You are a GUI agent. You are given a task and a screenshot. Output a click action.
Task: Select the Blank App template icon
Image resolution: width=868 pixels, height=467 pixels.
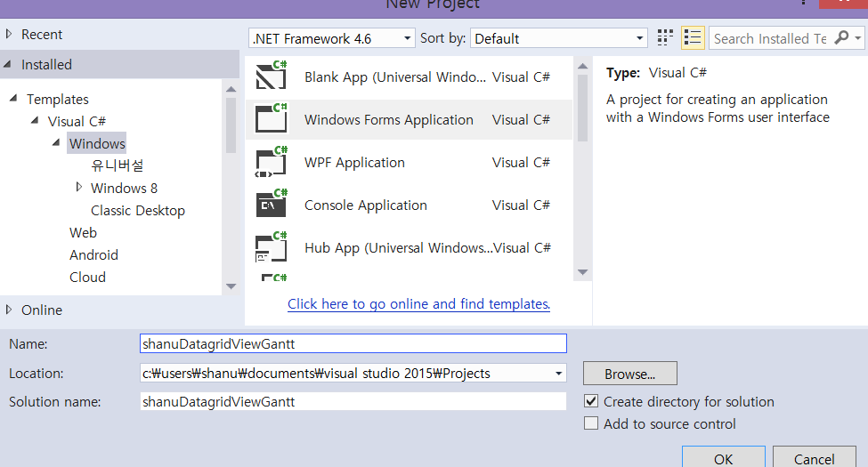pos(271,76)
